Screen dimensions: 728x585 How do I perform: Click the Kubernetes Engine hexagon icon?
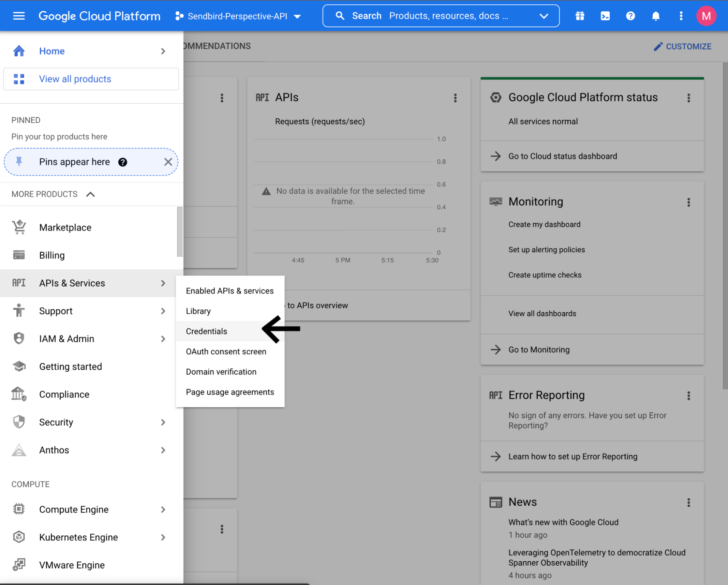[x=19, y=537]
